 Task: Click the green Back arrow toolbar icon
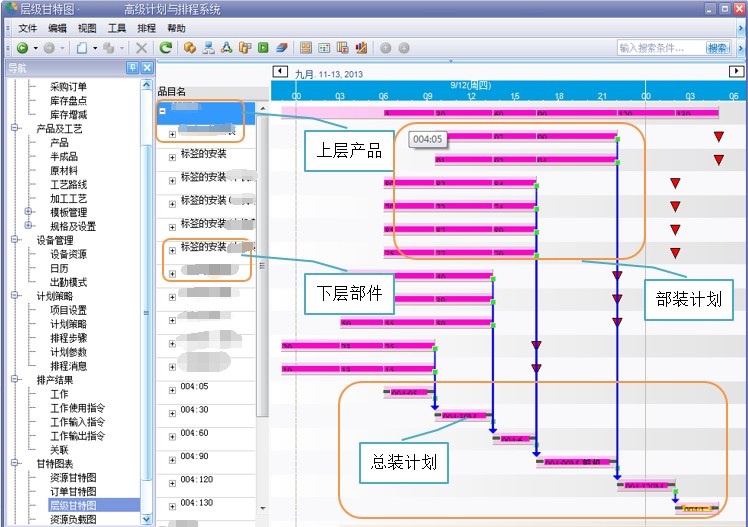tap(22, 48)
